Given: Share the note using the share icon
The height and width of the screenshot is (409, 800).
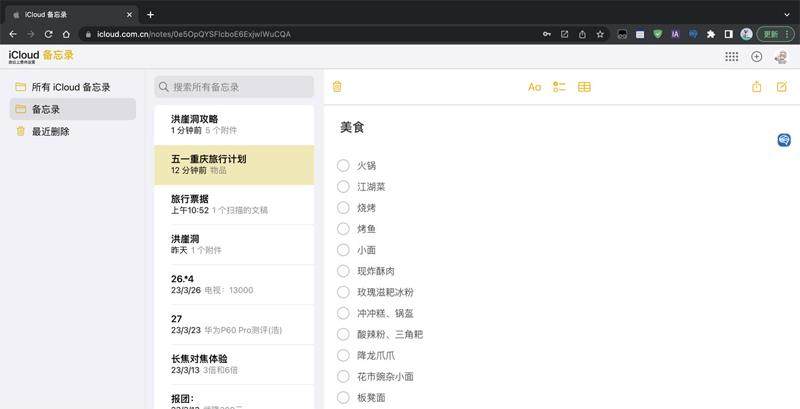Looking at the screenshot, I should click(x=756, y=87).
